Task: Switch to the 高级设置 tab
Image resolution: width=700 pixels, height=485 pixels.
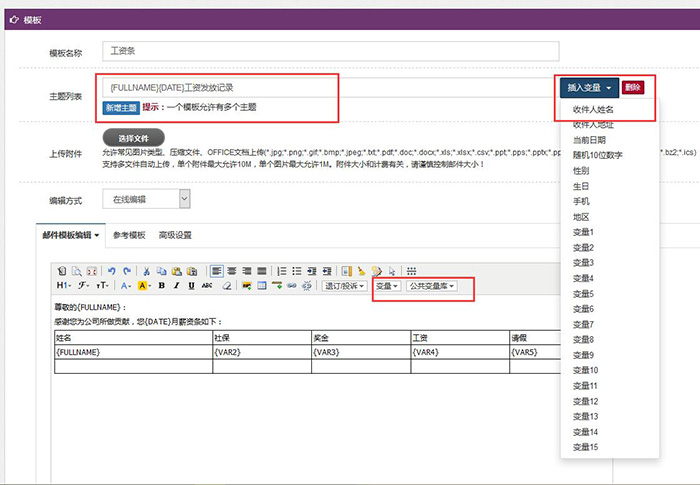Action: click(x=175, y=235)
